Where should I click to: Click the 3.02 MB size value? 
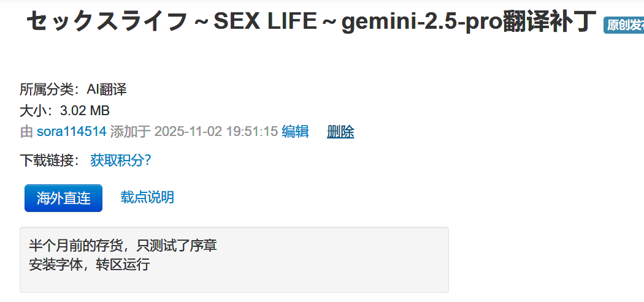pos(85,111)
